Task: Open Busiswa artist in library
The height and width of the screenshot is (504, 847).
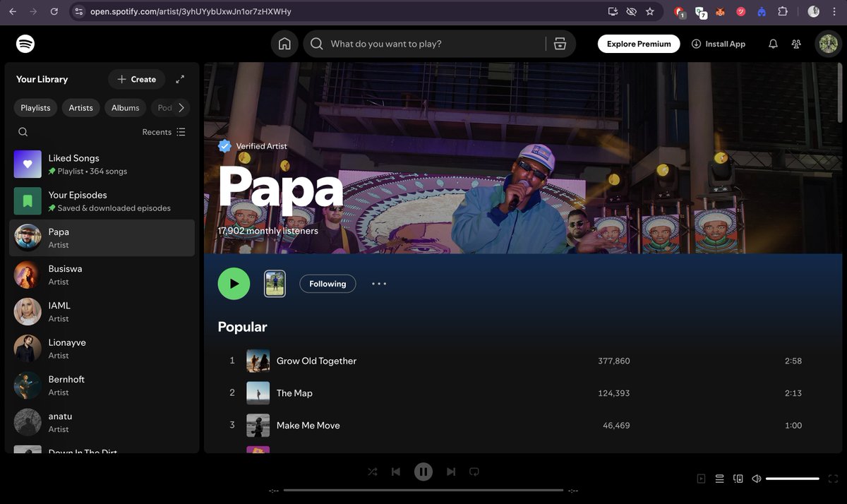Action: (x=102, y=275)
